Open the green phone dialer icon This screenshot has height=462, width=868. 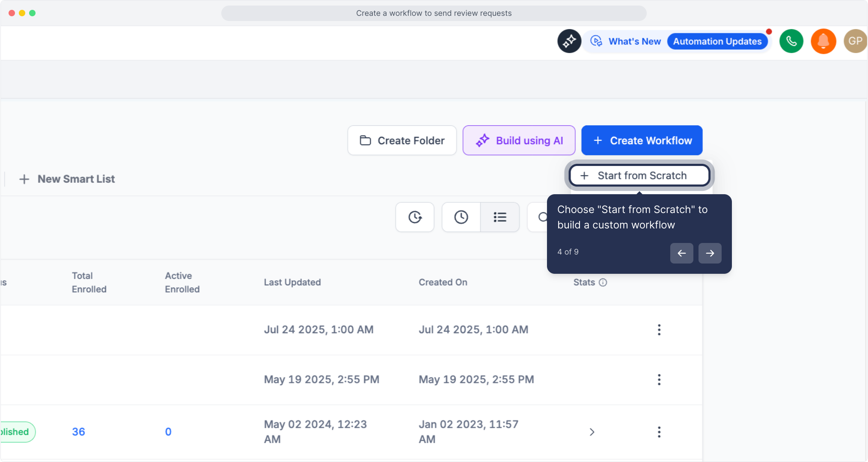point(791,41)
